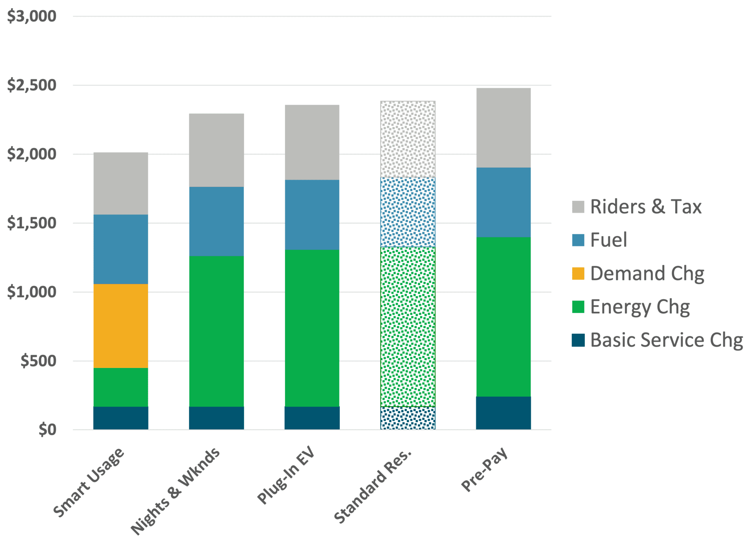Click the orange Demand Chg legend swatch
Viewport: 756px width, 549px height.
pos(578,274)
